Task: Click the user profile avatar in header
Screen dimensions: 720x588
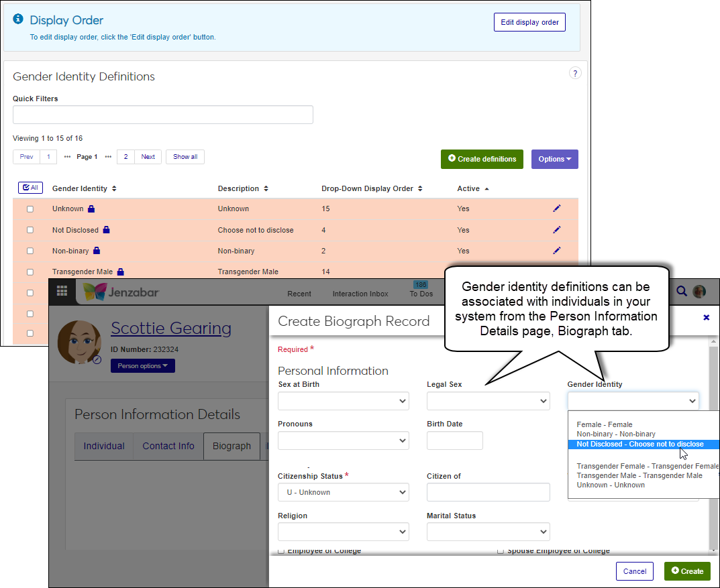Action: pos(699,291)
